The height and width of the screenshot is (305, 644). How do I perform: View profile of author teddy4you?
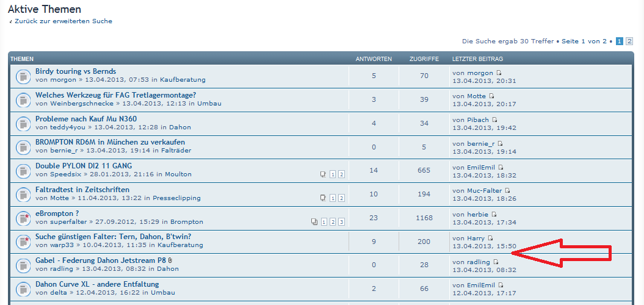[68, 127]
